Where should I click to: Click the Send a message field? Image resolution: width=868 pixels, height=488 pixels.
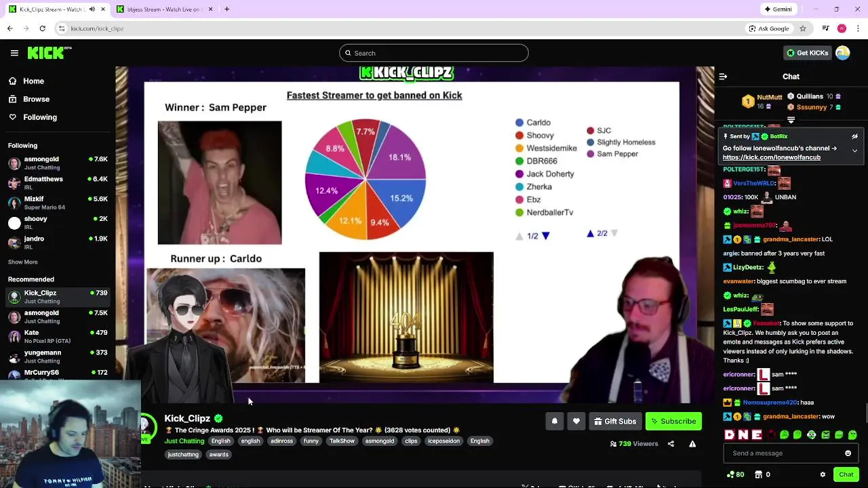click(x=791, y=453)
